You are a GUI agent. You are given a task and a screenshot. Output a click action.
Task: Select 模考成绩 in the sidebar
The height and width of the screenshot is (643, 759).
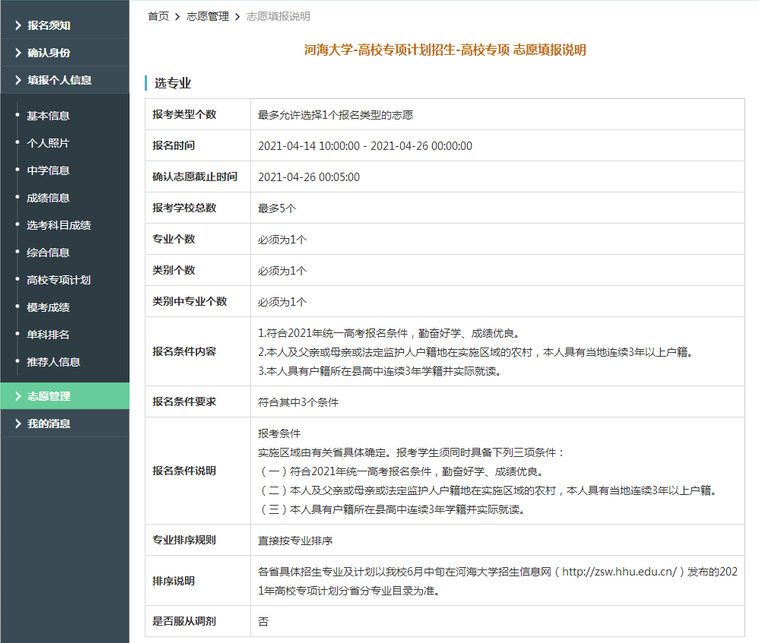(48, 307)
